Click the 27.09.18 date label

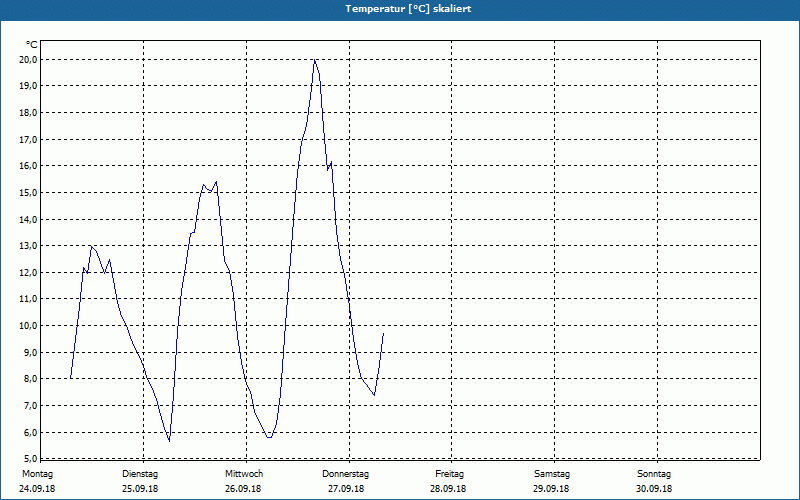click(346, 489)
